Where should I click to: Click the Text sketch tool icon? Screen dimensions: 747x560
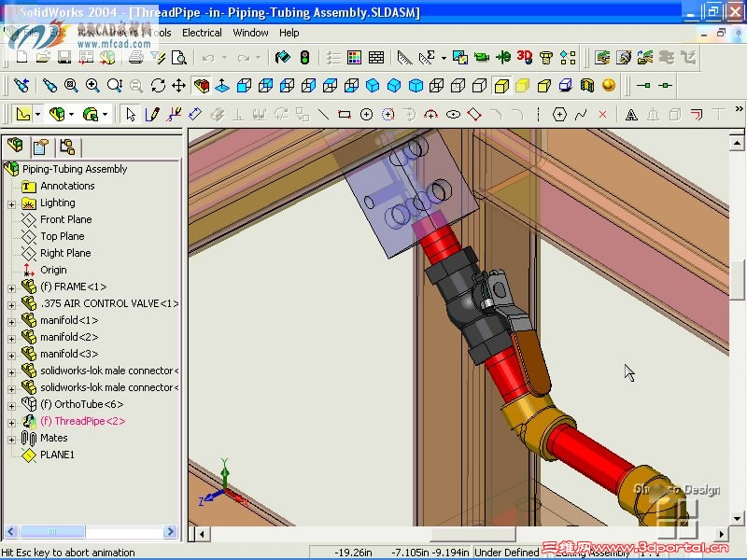631,114
